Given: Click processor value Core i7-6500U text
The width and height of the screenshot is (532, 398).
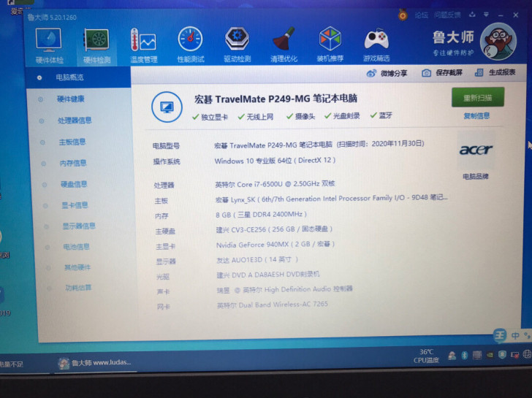Looking at the screenshot, I should pyautogui.click(x=275, y=184).
